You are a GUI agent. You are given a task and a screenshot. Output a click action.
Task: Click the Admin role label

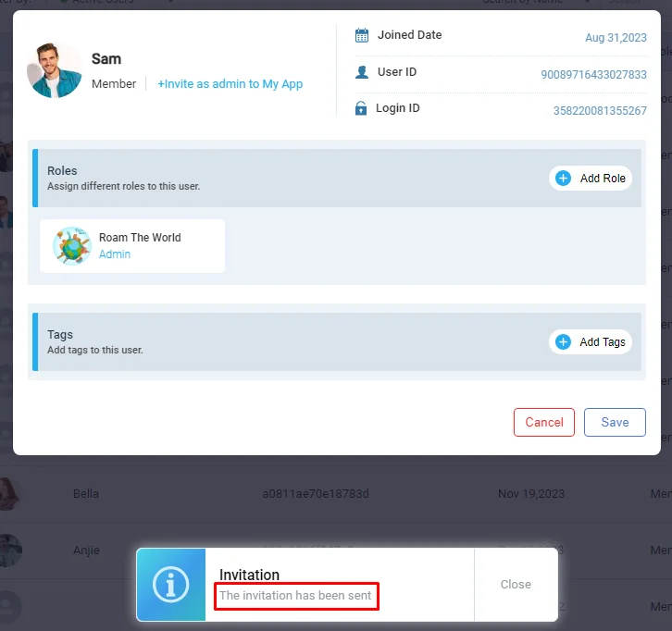[115, 254]
